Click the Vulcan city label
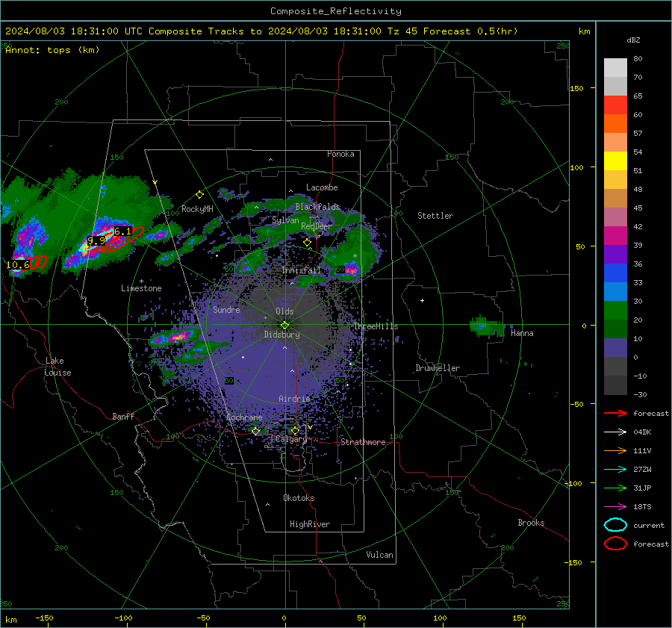 point(380,555)
